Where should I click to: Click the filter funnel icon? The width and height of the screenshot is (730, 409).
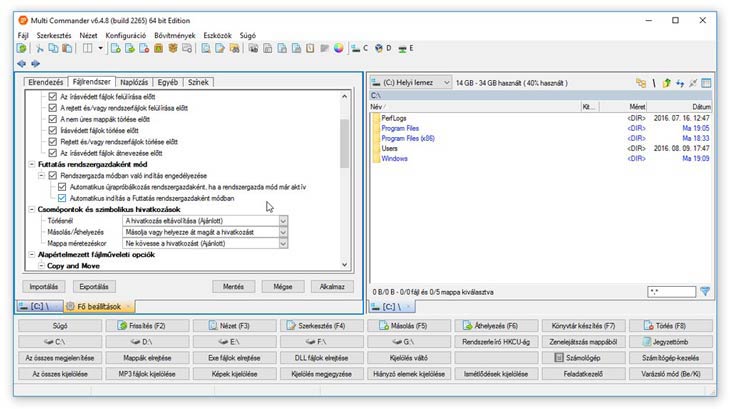tap(705, 291)
